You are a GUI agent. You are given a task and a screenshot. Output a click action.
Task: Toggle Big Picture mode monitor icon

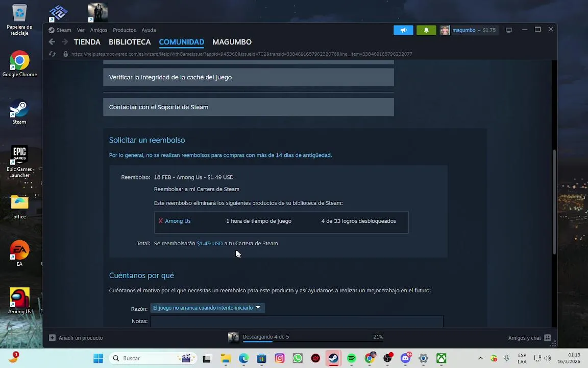(x=509, y=30)
